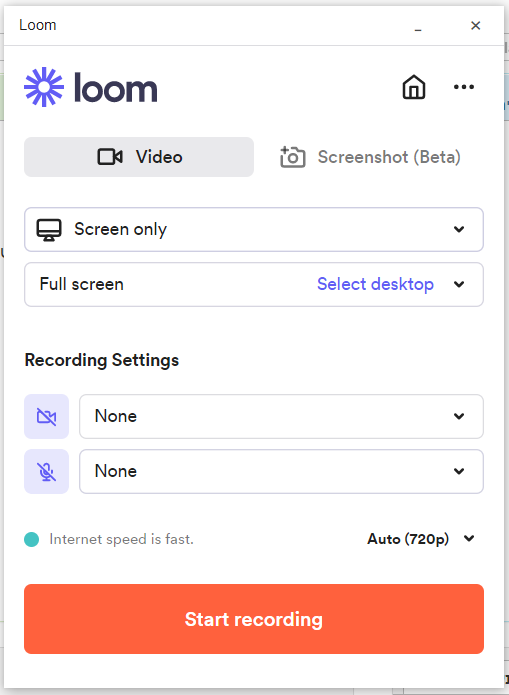Click the Loom starburst logo
This screenshot has height=695, width=509.
pyautogui.click(x=44, y=87)
